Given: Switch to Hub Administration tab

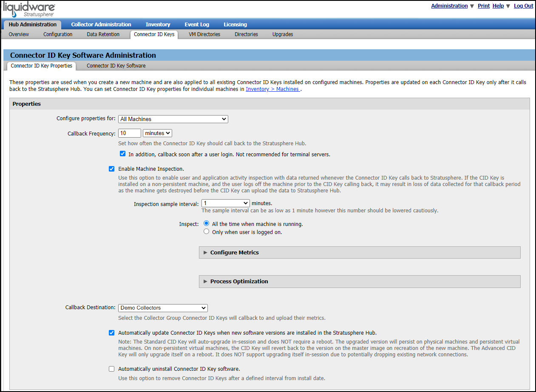Looking at the screenshot, I should (x=32, y=25).
